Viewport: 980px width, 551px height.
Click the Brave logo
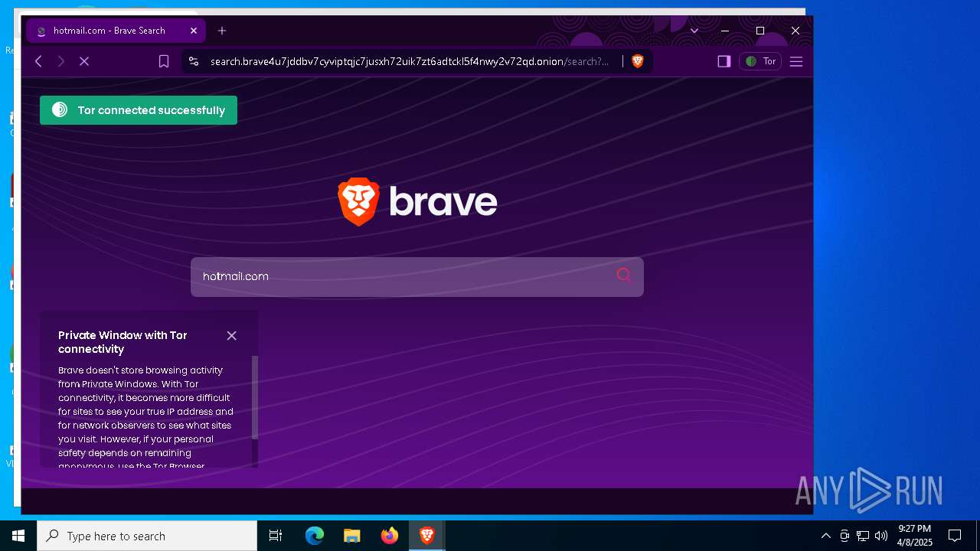point(417,202)
